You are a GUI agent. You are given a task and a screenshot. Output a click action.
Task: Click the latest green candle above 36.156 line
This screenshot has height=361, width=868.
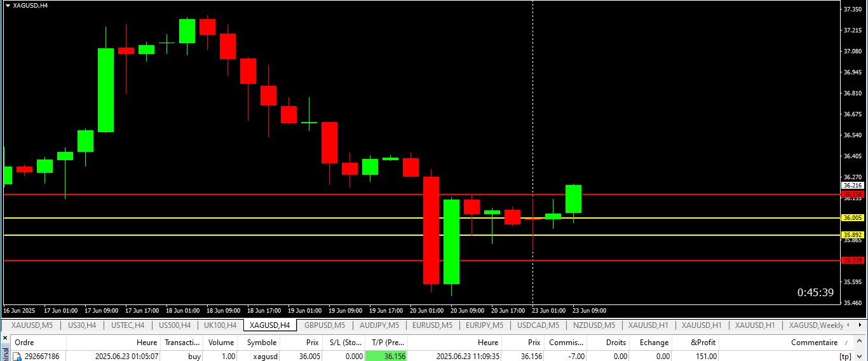(x=574, y=199)
